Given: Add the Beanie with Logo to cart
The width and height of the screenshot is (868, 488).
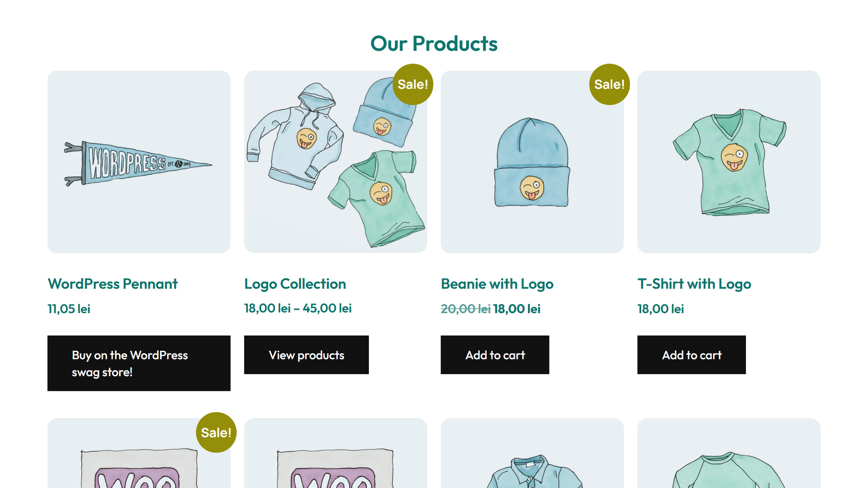Looking at the screenshot, I should (495, 355).
